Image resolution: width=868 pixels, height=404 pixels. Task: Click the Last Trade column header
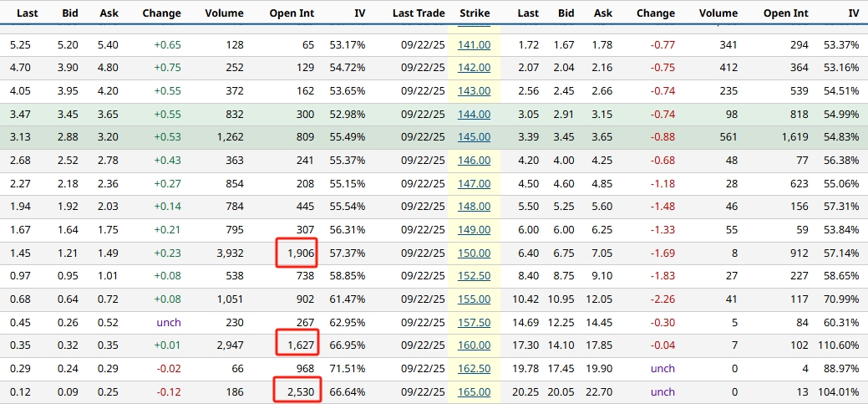[419, 13]
